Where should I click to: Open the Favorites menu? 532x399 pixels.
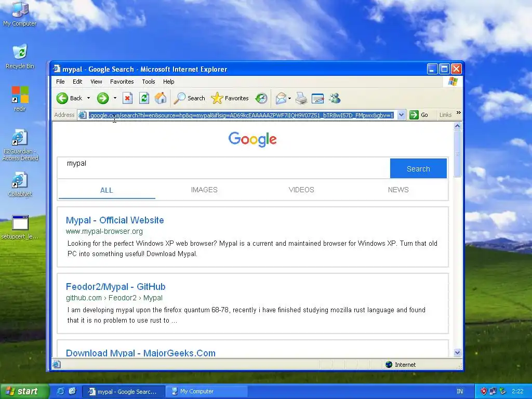click(122, 82)
